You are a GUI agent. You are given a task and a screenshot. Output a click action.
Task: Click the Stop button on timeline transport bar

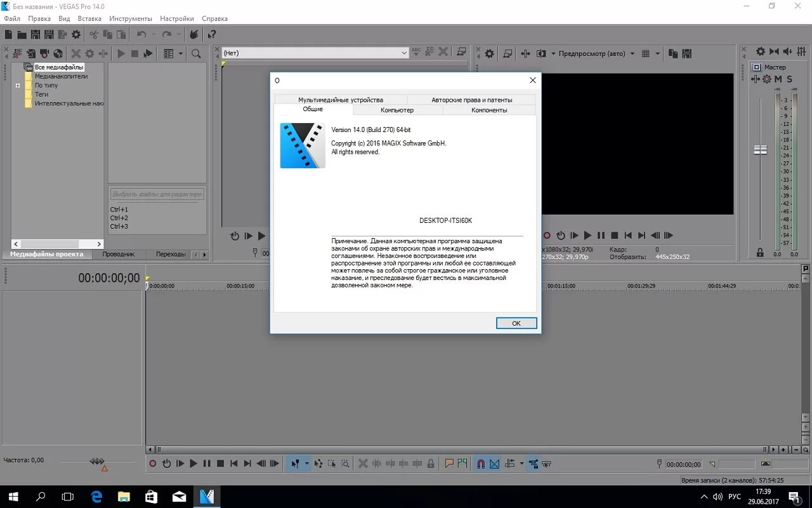220,464
